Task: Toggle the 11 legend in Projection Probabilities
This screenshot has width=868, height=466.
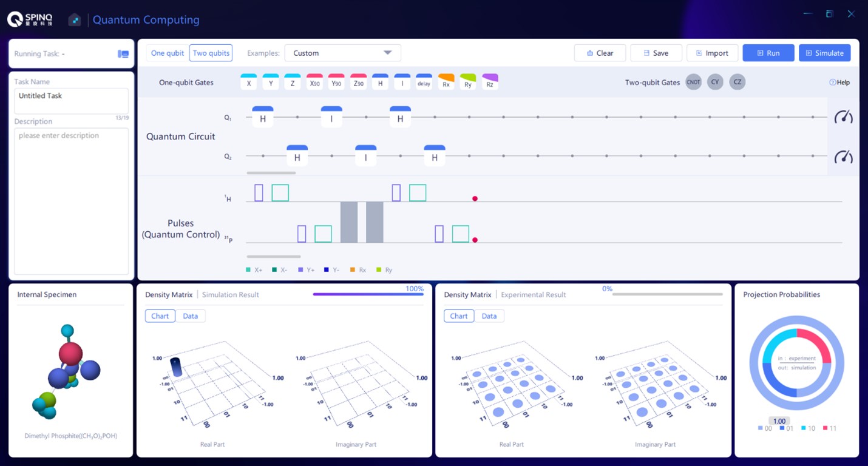Action: click(829, 428)
